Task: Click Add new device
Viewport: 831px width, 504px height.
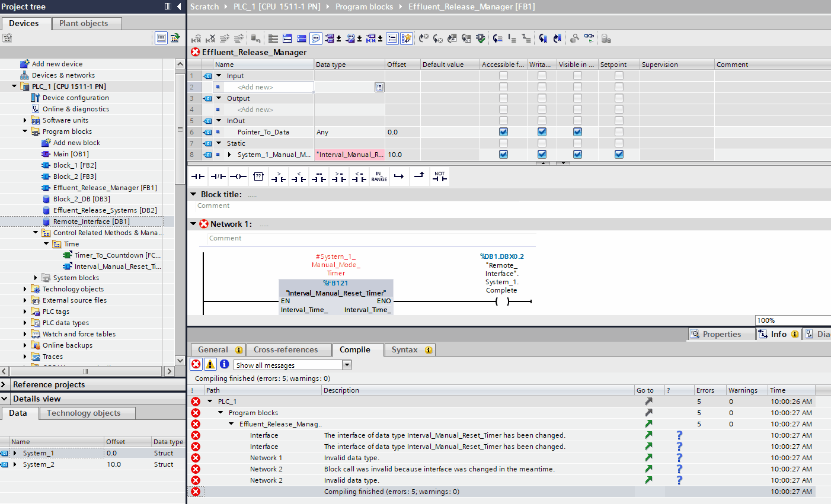Action: tap(57, 64)
